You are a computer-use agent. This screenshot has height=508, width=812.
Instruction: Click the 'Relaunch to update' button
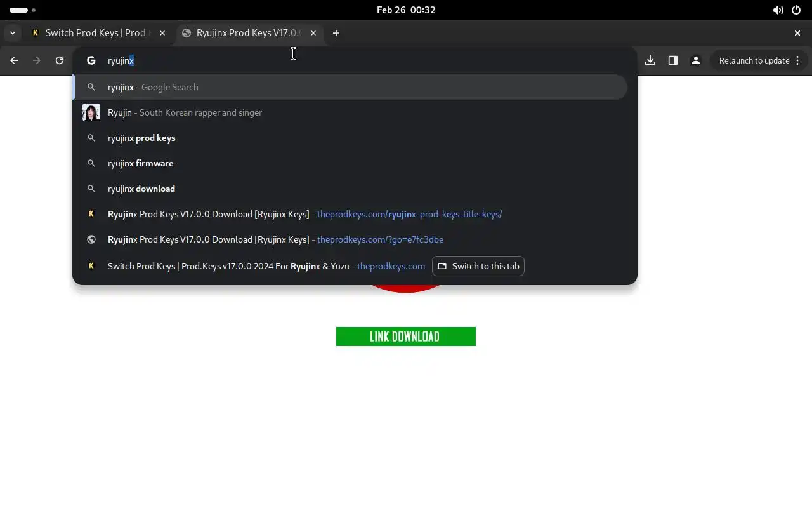click(754, 60)
